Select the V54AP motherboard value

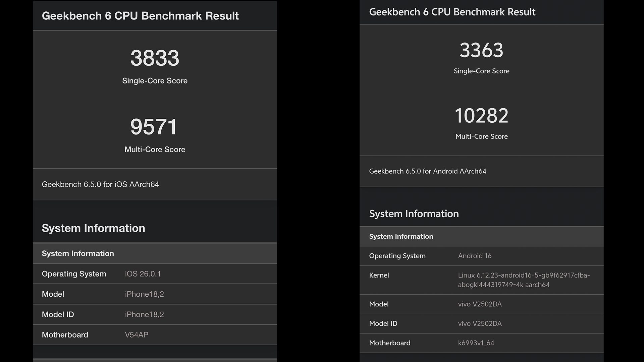pos(137,335)
